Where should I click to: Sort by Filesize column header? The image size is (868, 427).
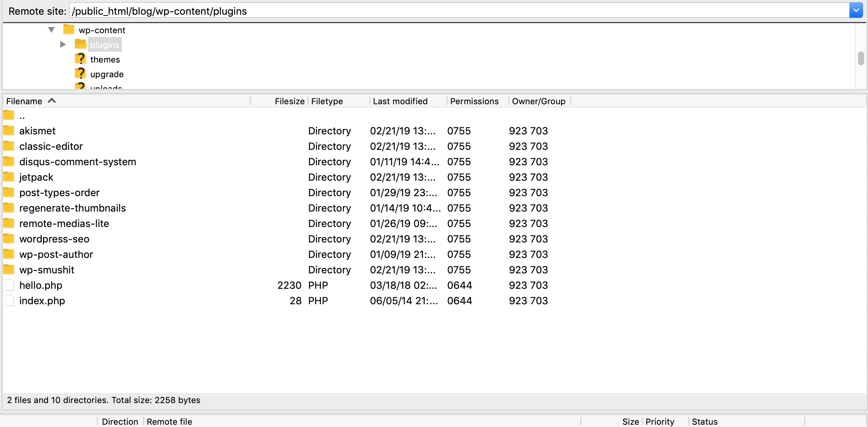pos(289,101)
